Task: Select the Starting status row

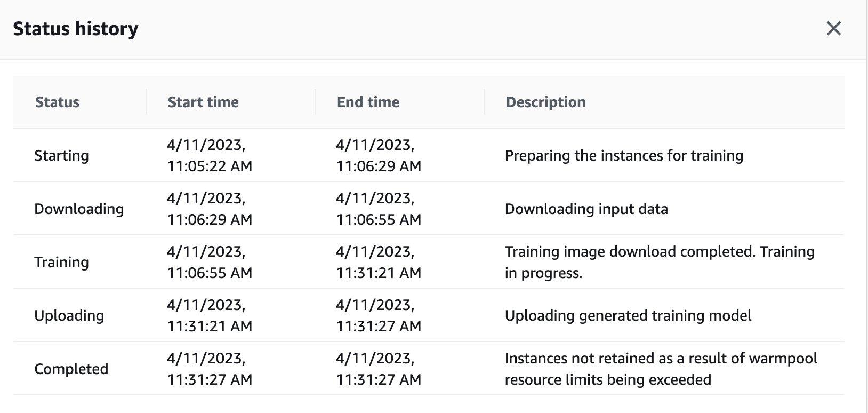Action: 428,155
